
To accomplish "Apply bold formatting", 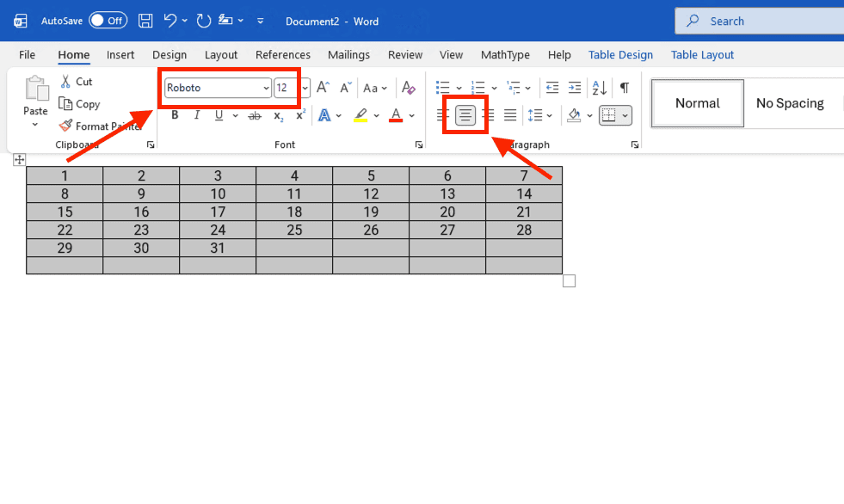I will pos(175,115).
